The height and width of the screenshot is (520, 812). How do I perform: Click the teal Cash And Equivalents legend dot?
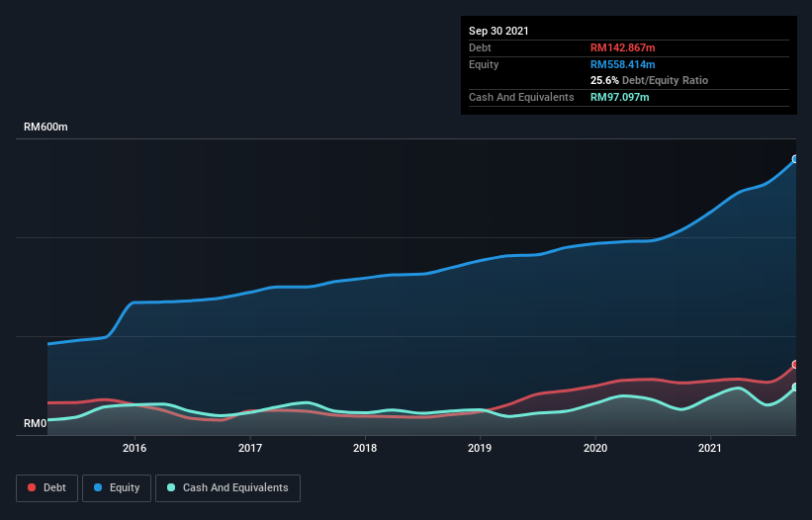pyautogui.click(x=171, y=487)
